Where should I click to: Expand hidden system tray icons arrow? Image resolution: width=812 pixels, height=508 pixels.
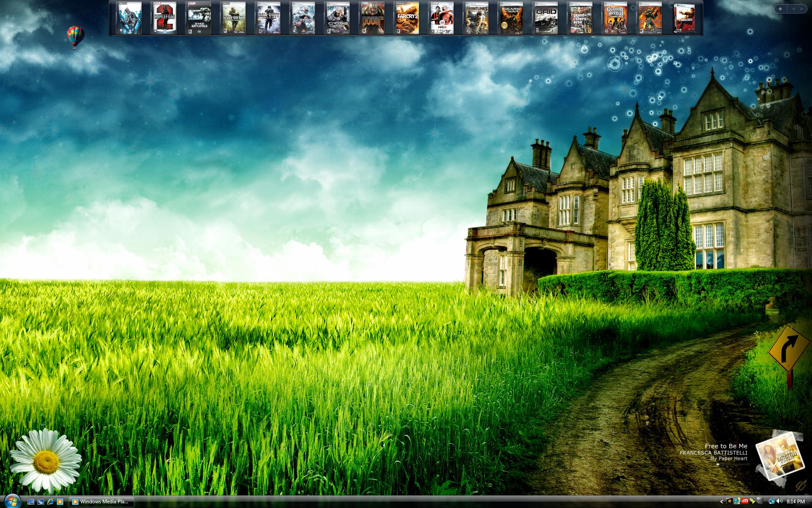[x=721, y=502]
